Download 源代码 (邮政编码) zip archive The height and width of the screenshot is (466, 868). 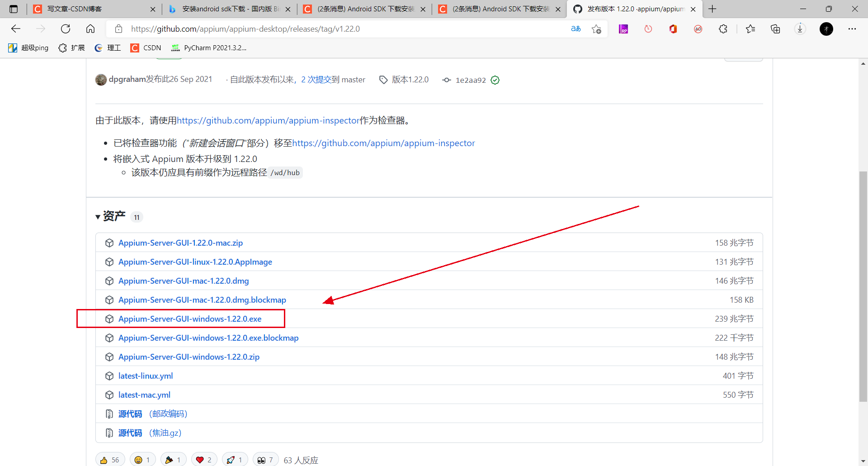click(x=153, y=414)
